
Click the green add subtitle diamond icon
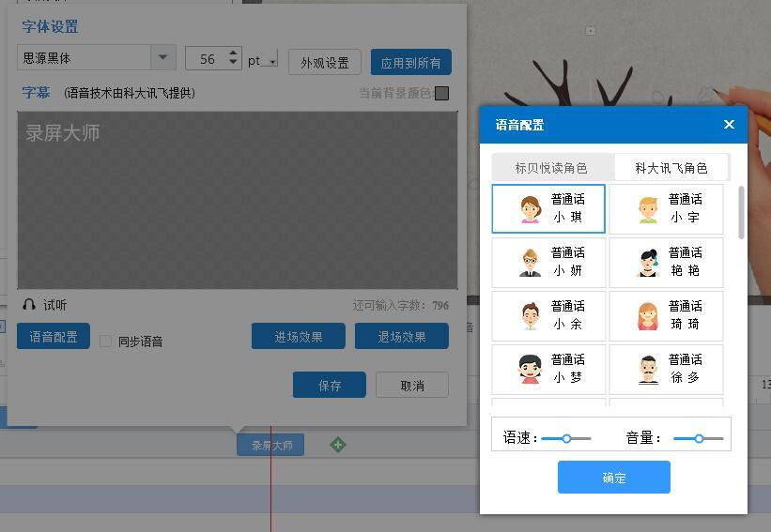click(x=338, y=445)
